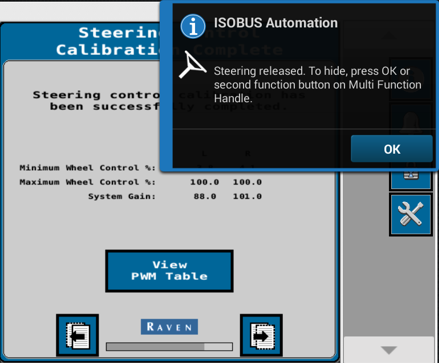Select the blue info circle icon
The height and width of the screenshot is (363, 439).
coord(193,27)
